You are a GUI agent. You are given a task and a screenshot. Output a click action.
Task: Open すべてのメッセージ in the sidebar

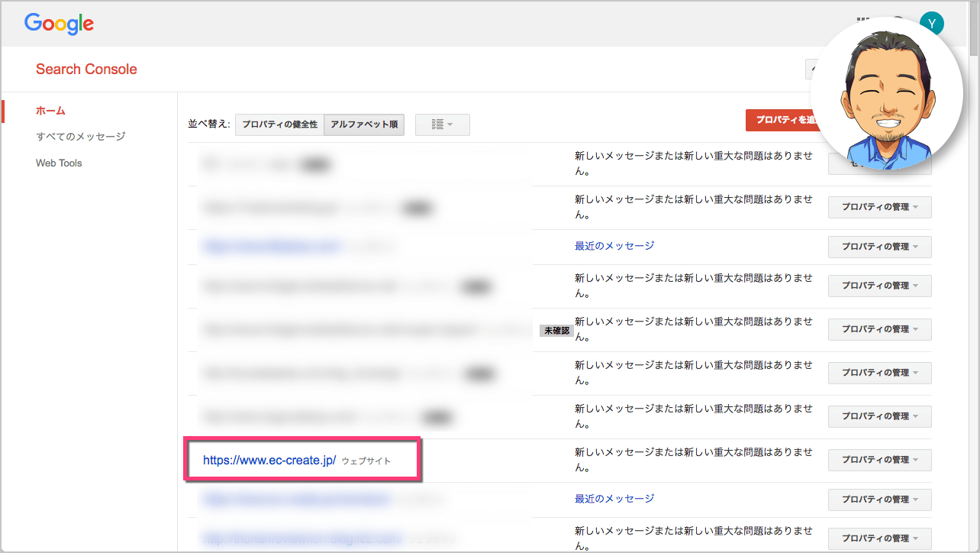click(x=80, y=137)
